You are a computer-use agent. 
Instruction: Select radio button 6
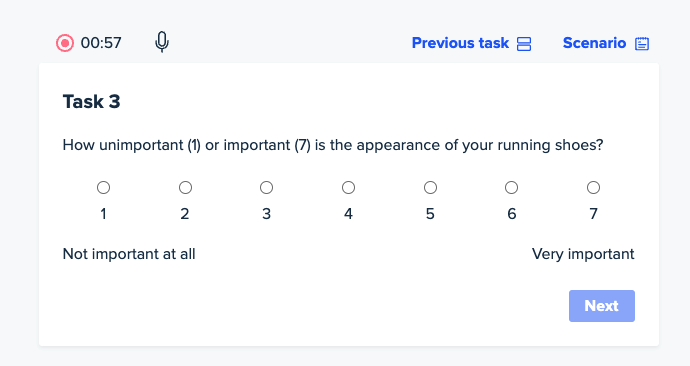click(x=511, y=187)
